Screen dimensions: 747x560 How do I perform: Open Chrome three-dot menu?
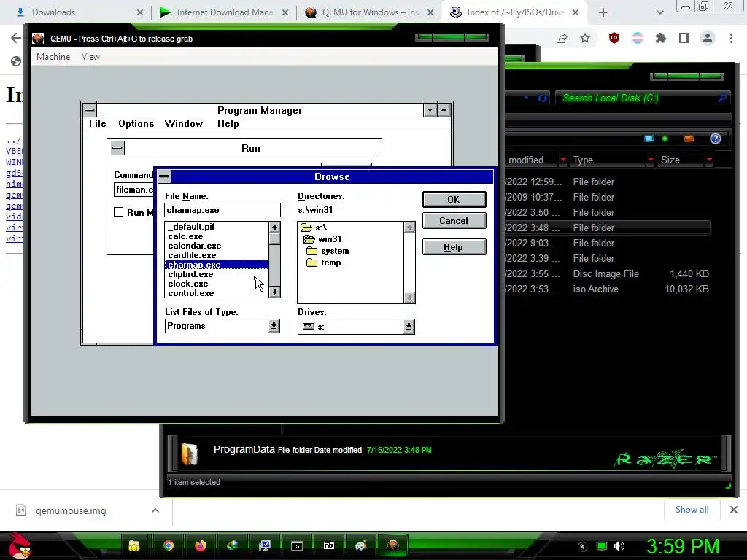[x=731, y=38]
